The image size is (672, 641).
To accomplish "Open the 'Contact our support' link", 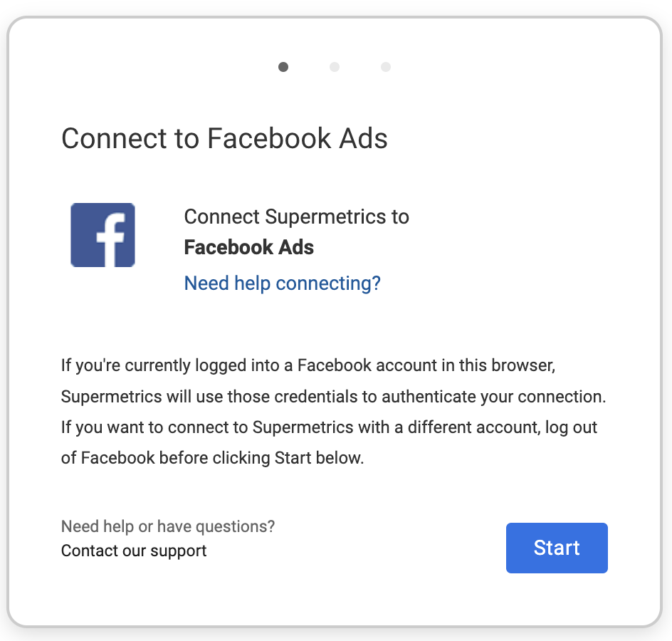I will (x=134, y=551).
